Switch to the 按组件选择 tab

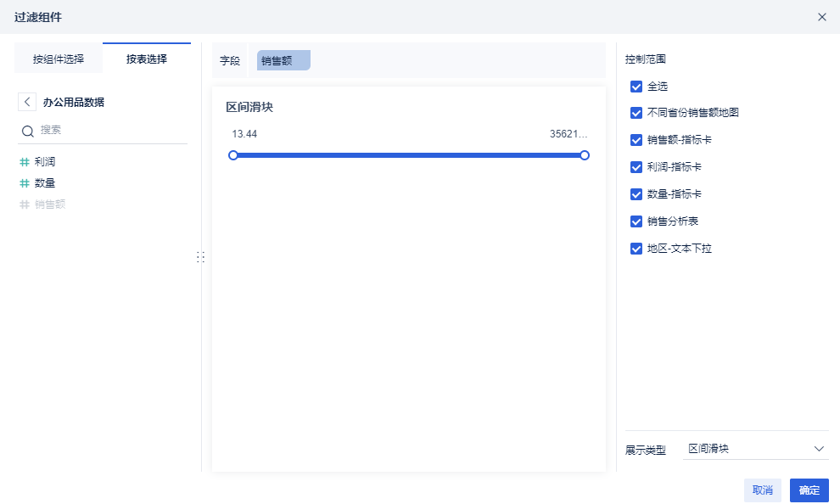59,59
